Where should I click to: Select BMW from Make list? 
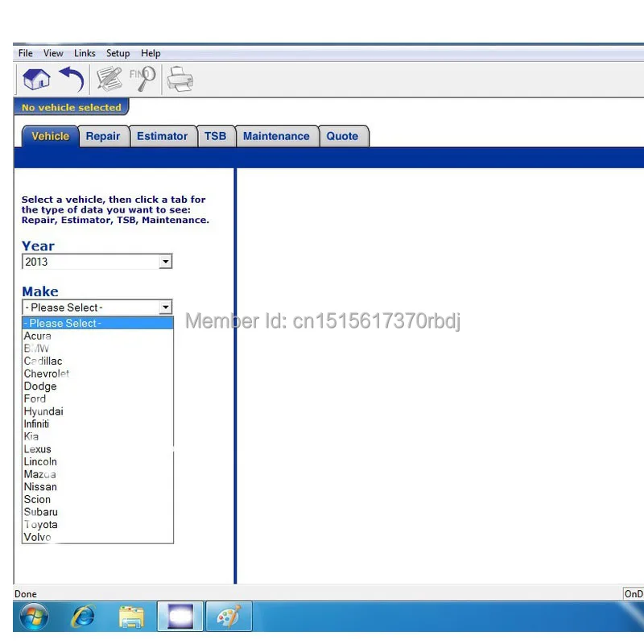pos(97,349)
